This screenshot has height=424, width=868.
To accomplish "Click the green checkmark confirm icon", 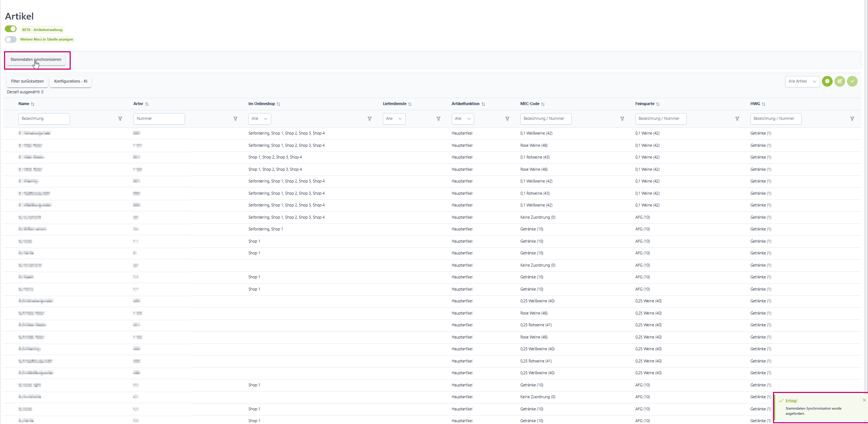I will [x=852, y=81].
